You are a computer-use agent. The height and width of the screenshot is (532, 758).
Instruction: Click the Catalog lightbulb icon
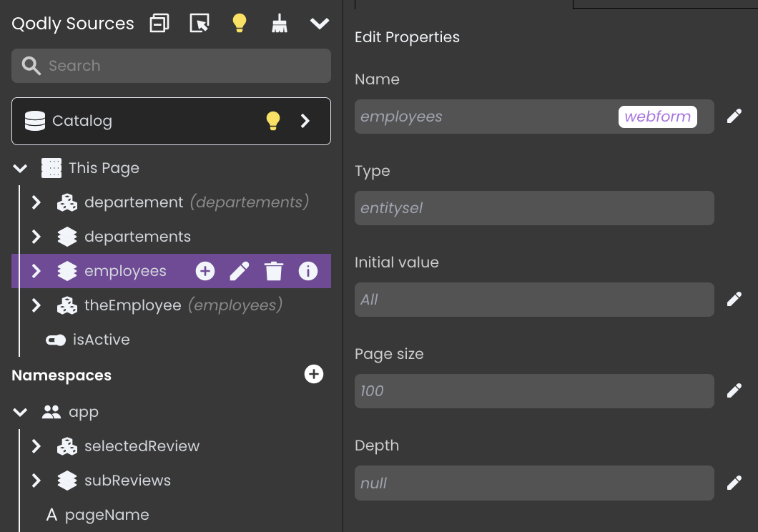(x=273, y=121)
